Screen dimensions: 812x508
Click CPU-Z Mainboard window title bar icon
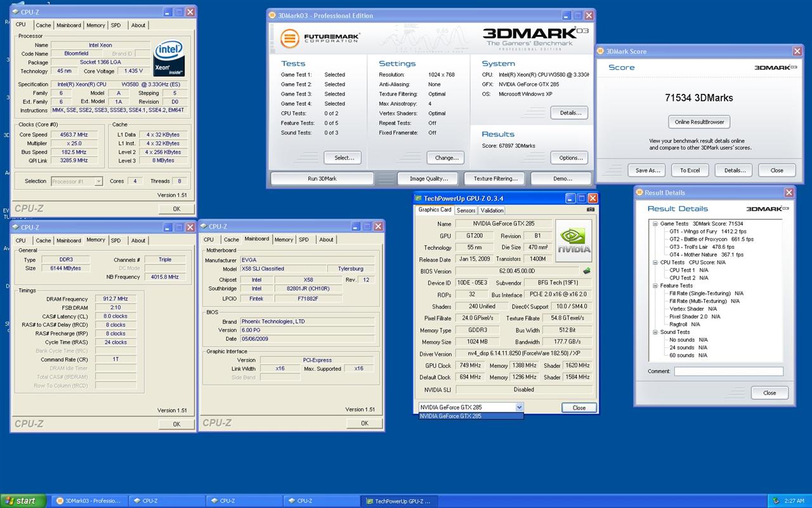[x=204, y=226]
